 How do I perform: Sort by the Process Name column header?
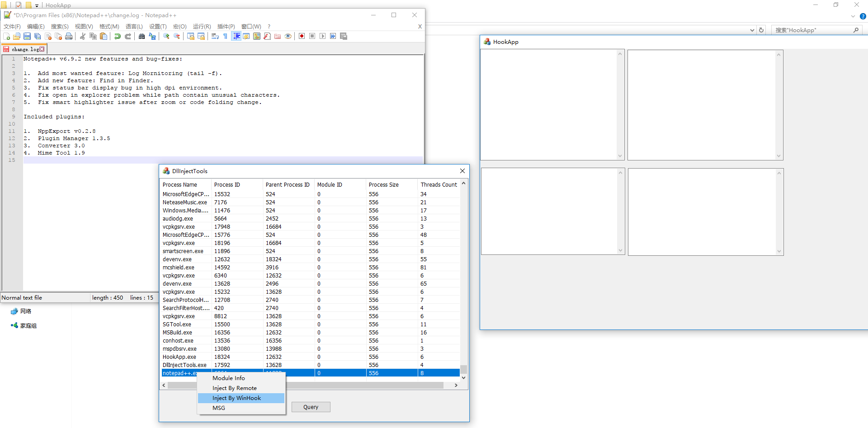[186, 185]
